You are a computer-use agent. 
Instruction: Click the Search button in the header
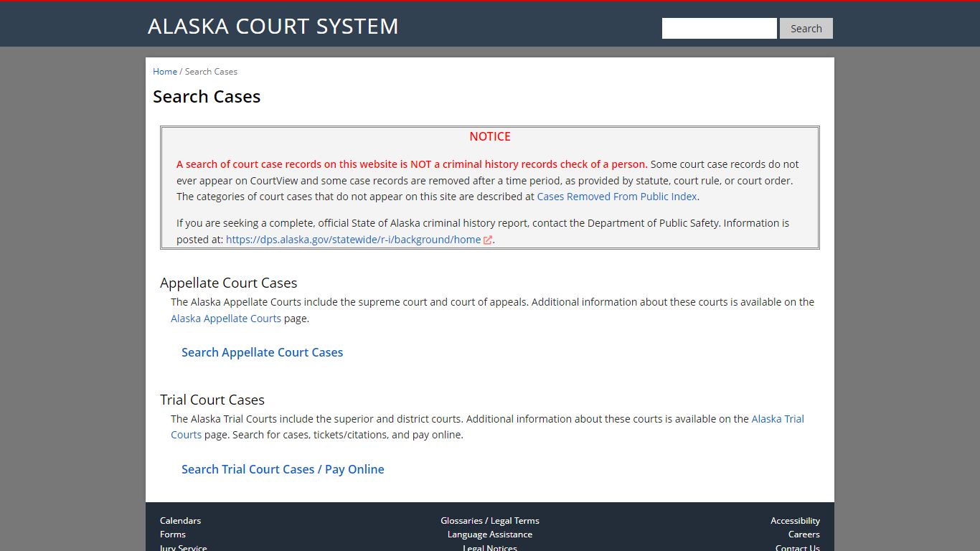point(806,29)
